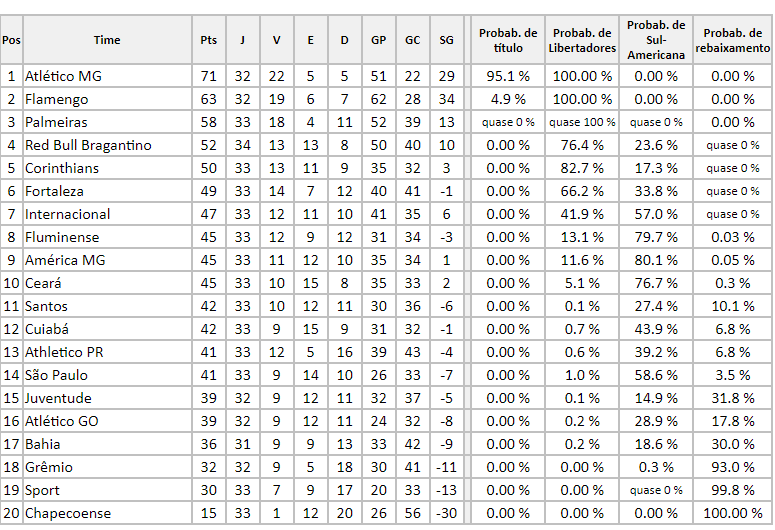Click the Time column header

coord(107,40)
